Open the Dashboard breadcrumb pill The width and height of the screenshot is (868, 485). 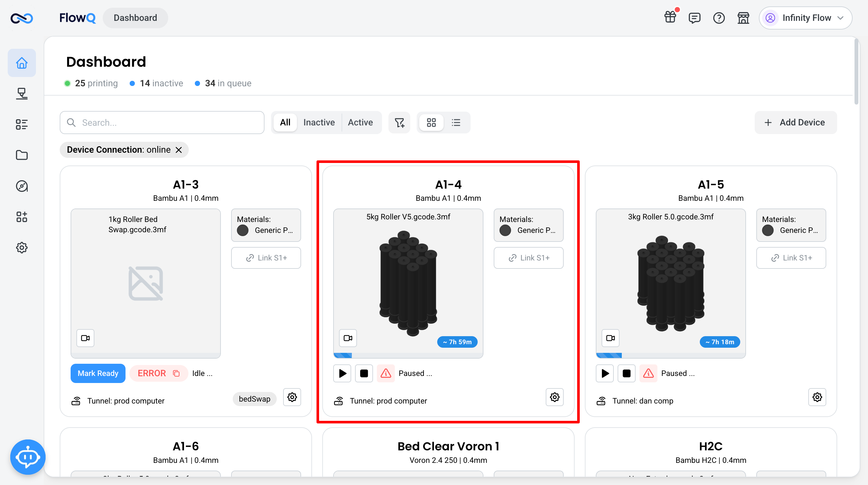pos(135,18)
